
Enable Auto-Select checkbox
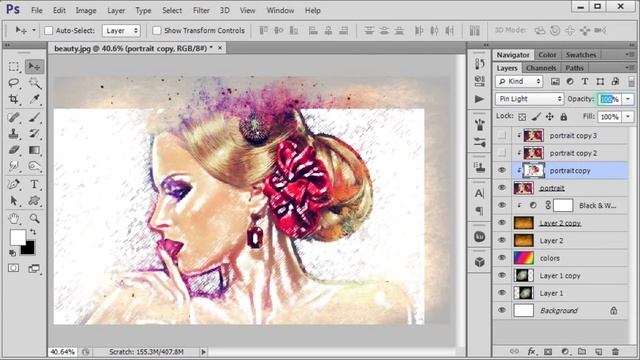coord(49,30)
